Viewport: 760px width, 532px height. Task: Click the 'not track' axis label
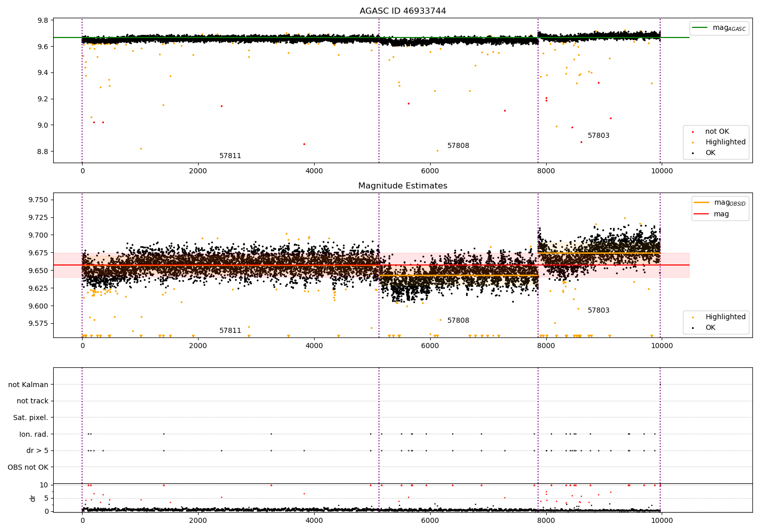coord(32,401)
